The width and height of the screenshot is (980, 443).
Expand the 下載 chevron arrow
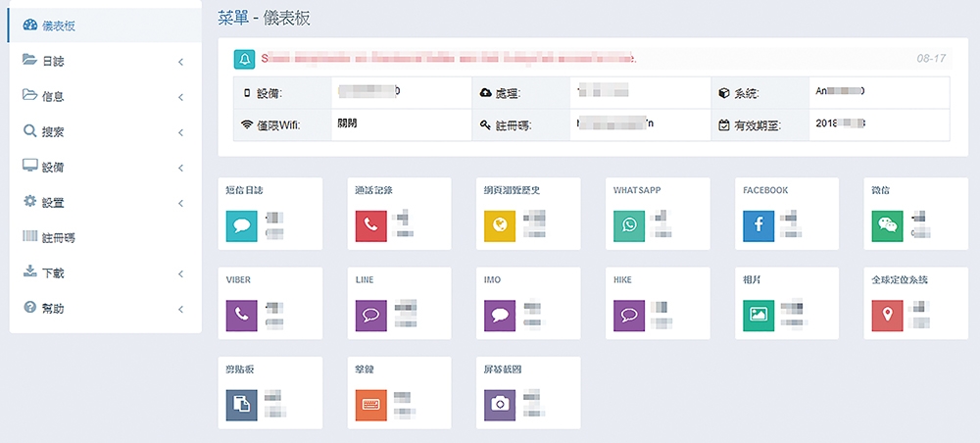(180, 273)
